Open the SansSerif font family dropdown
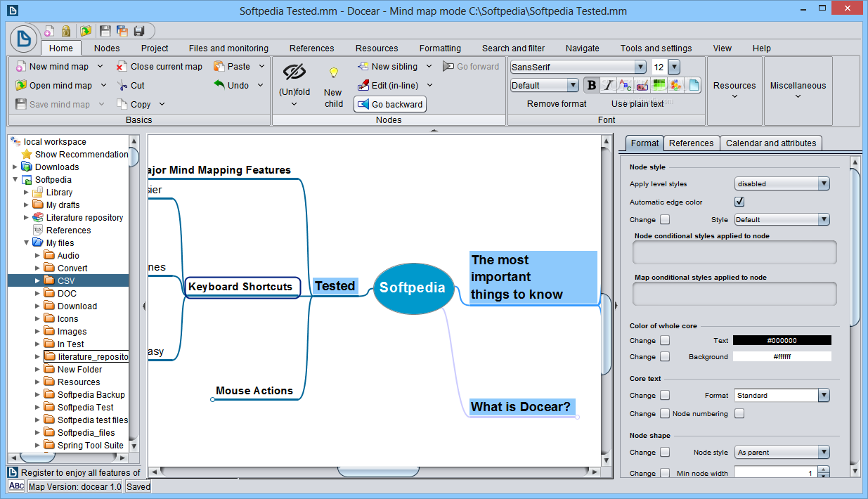This screenshot has height=499, width=868. (578, 67)
